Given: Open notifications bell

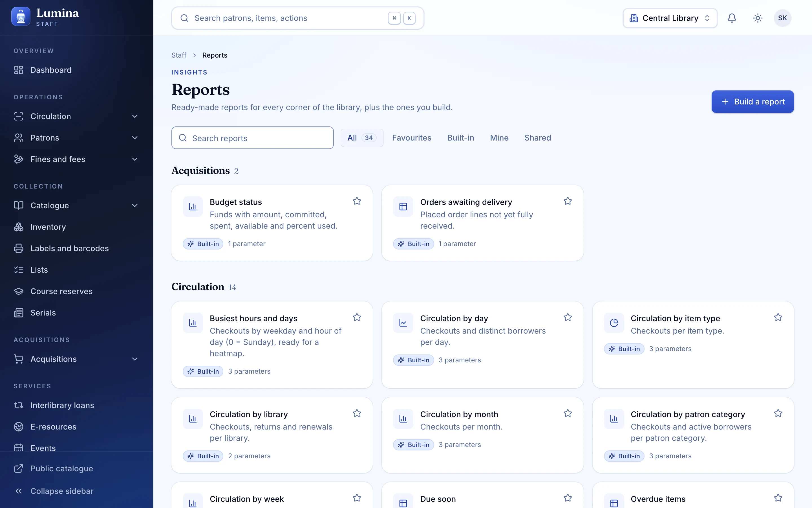Looking at the screenshot, I should click(732, 18).
